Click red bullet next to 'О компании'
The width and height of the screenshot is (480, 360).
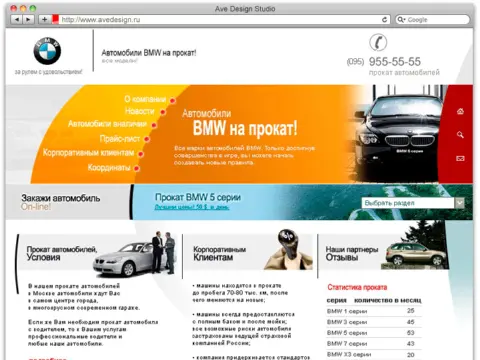(x=172, y=100)
